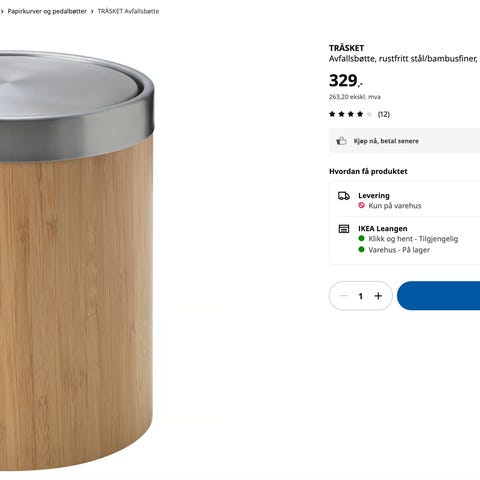Click the Kjøp nå, betal senere banner
Screen dimensions: 480x480
[404, 141]
